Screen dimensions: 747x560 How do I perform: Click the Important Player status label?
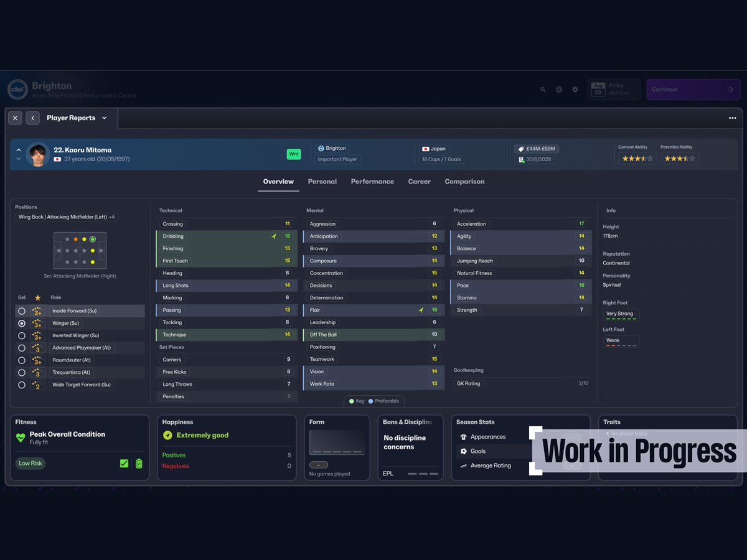click(337, 159)
